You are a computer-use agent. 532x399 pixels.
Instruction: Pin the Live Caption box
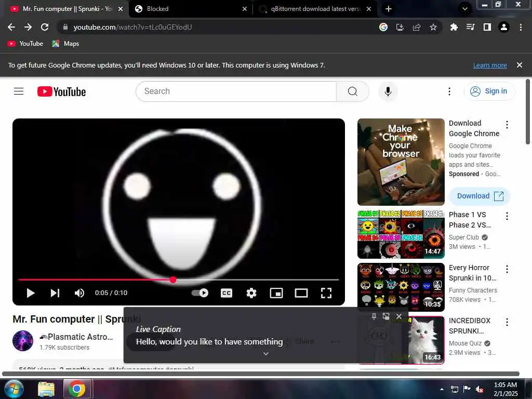pyautogui.click(x=374, y=316)
